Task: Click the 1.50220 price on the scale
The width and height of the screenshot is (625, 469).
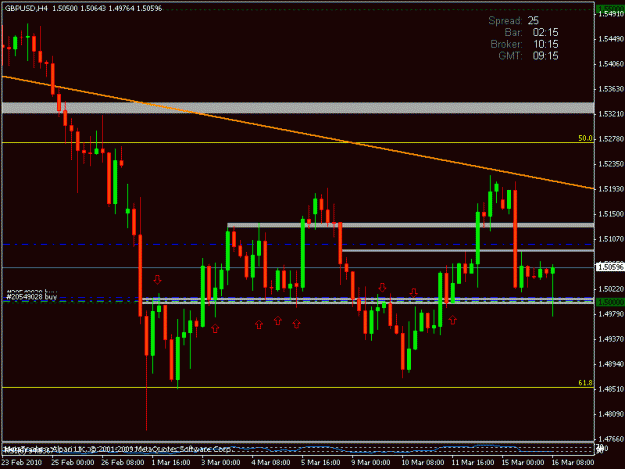Action: pos(611,288)
